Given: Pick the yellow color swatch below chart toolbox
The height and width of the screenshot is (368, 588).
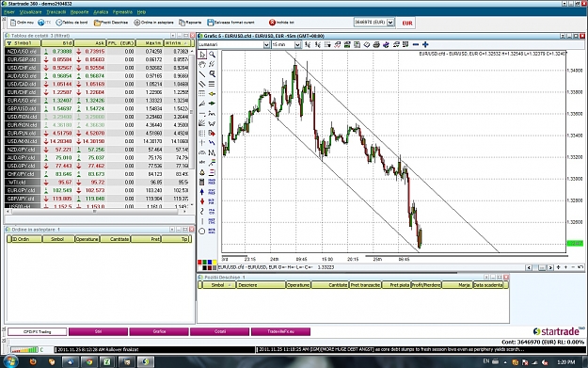Looking at the screenshot, I should tap(215, 263).
